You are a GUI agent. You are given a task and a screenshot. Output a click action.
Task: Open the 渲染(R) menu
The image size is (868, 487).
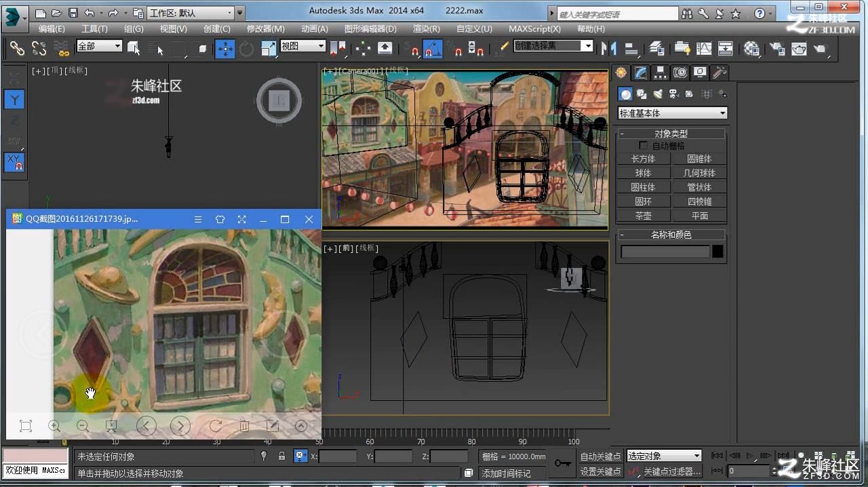pos(427,28)
